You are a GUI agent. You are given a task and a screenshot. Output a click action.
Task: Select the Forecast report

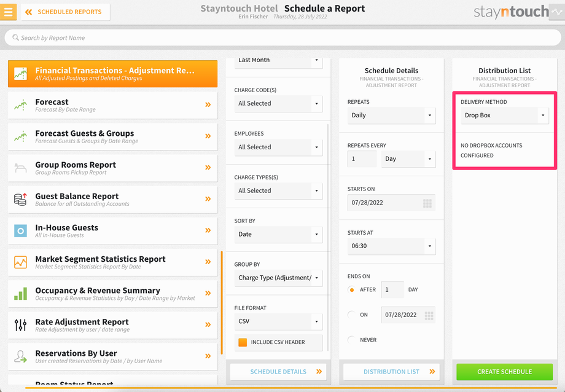pos(113,105)
